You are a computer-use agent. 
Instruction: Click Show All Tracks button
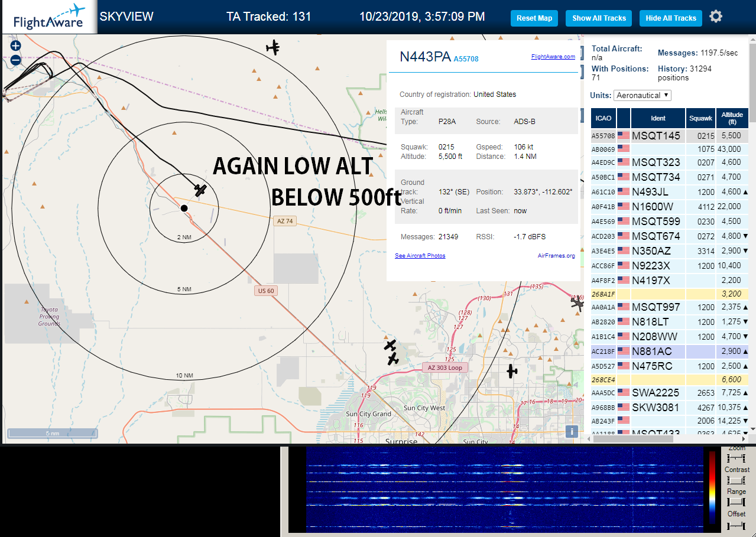(599, 18)
